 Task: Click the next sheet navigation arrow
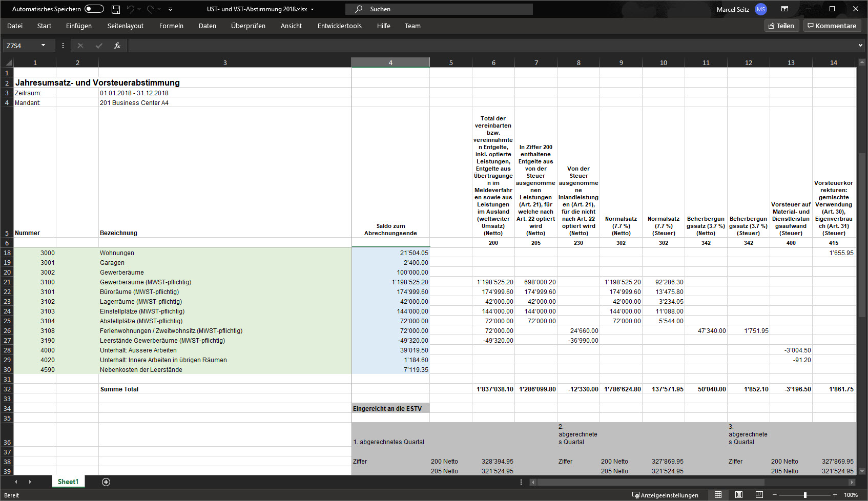click(x=30, y=482)
